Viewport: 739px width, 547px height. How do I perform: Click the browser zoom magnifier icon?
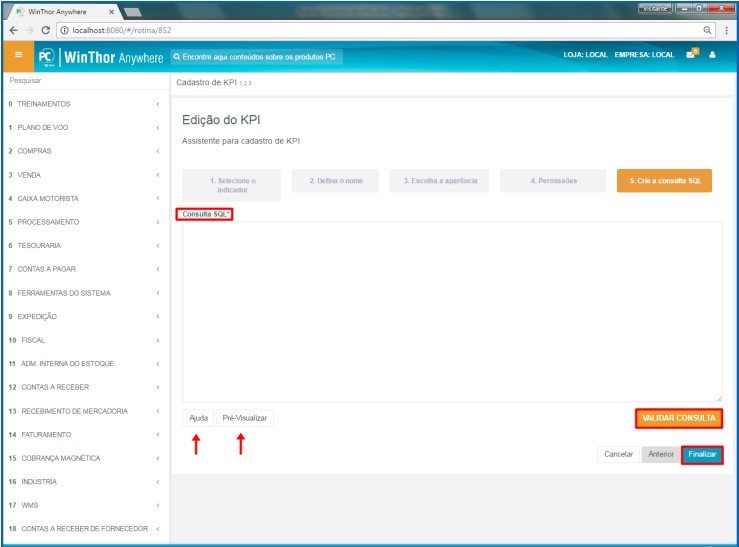pos(707,30)
